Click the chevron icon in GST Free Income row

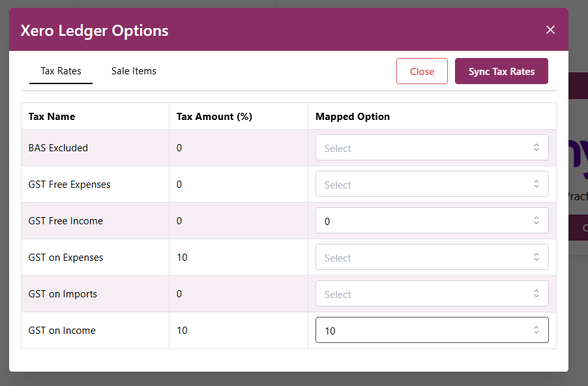[x=536, y=221]
